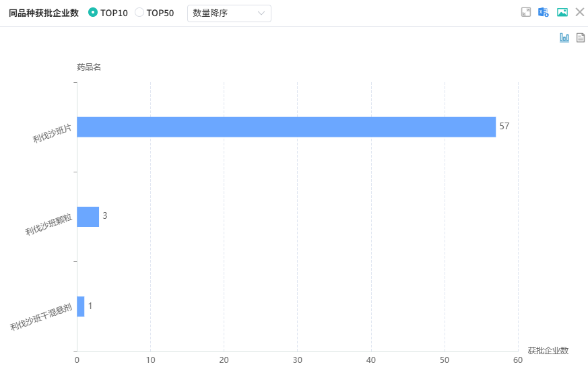This screenshot has height=369, width=588.
Task: Switch to data table view
Action: (581, 38)
